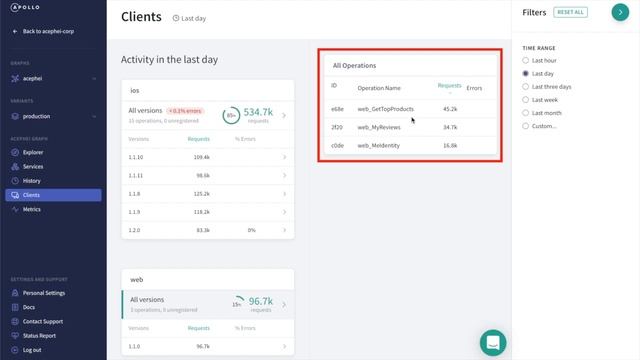Open Explorer in the sidebar

(33, 152)
